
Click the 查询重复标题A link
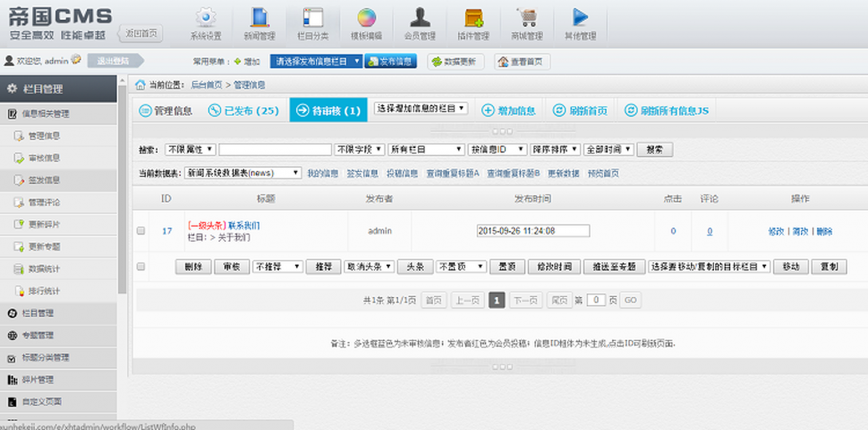452,173
